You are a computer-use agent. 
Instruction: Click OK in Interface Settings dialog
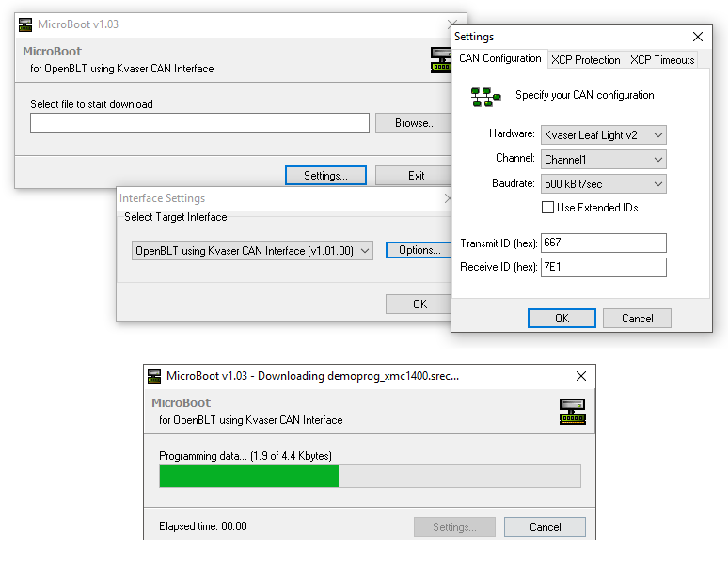(x=419, y=305)
